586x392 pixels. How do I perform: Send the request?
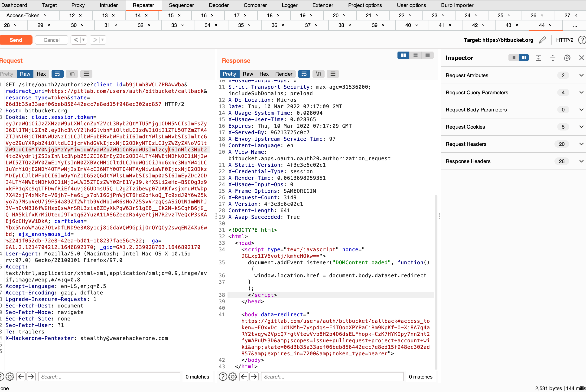pos(16,40)
